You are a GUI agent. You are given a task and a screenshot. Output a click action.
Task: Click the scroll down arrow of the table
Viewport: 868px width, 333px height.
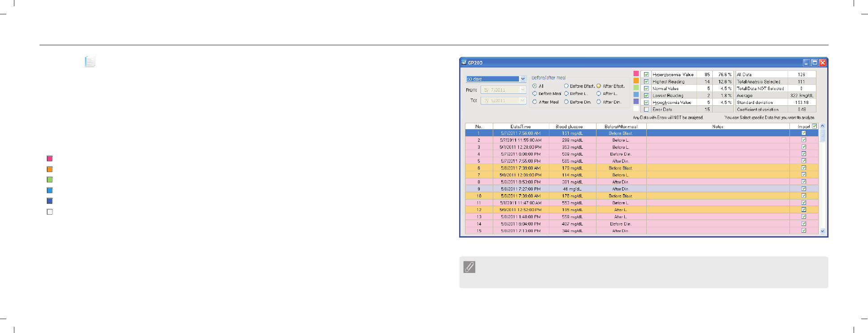point(822,231)
